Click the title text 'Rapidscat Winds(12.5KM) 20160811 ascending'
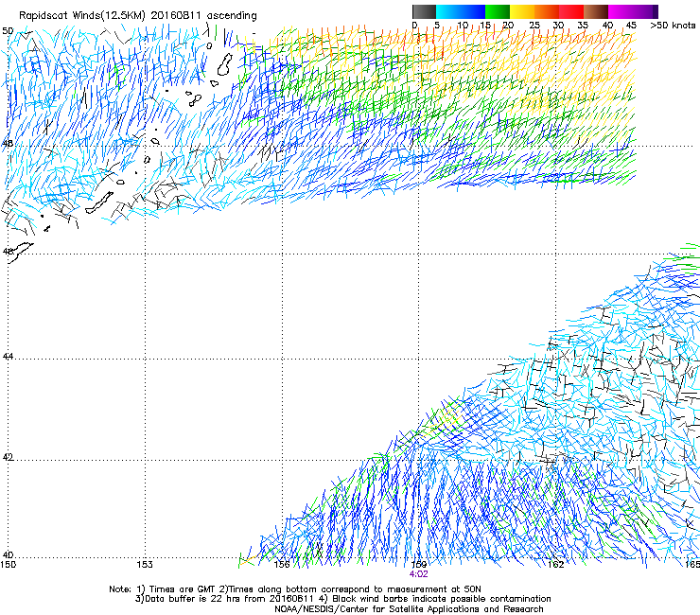Screen dimensions: 700x615 coord(138,16)
